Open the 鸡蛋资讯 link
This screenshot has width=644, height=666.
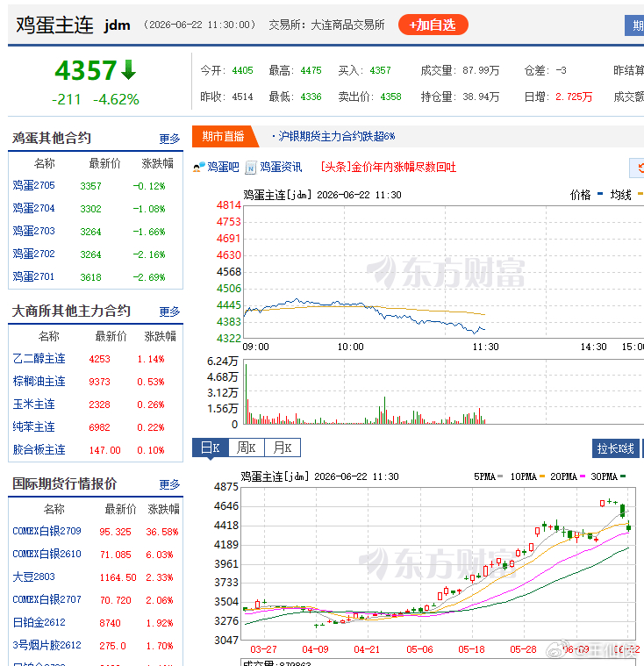point(281,168)
